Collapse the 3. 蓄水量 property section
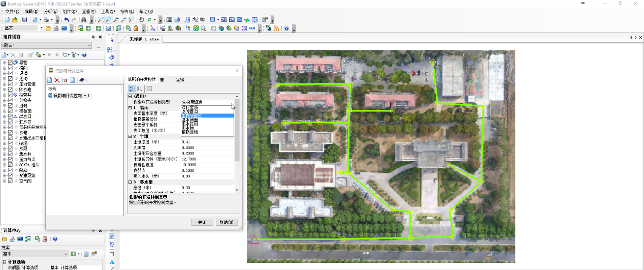The height and width of the screenshot is (270, 644). click(130, 182)
